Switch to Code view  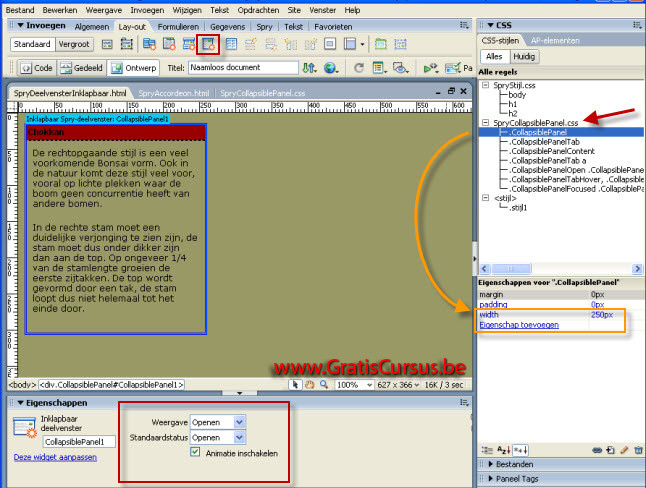37,68
